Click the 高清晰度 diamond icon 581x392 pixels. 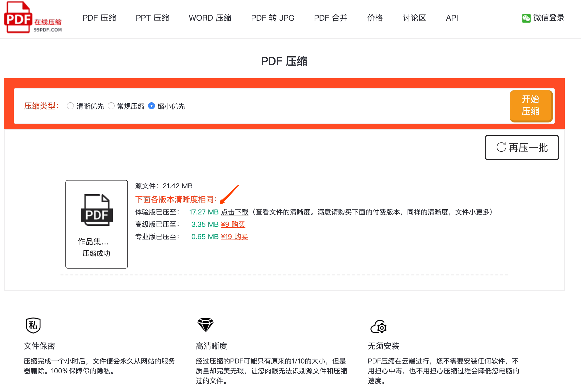[x=205, y=325]
